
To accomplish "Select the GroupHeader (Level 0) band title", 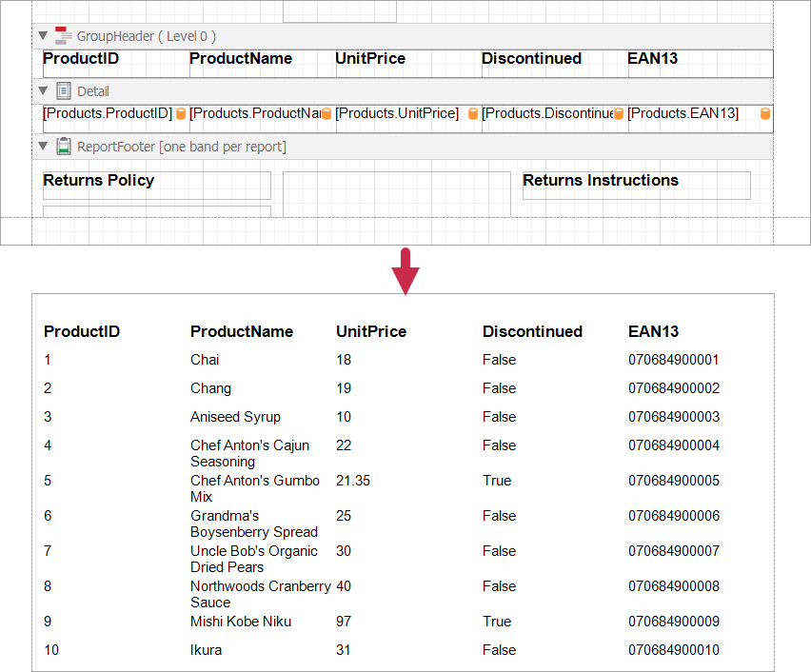I will pyautogui.click(x=146, y=36).
